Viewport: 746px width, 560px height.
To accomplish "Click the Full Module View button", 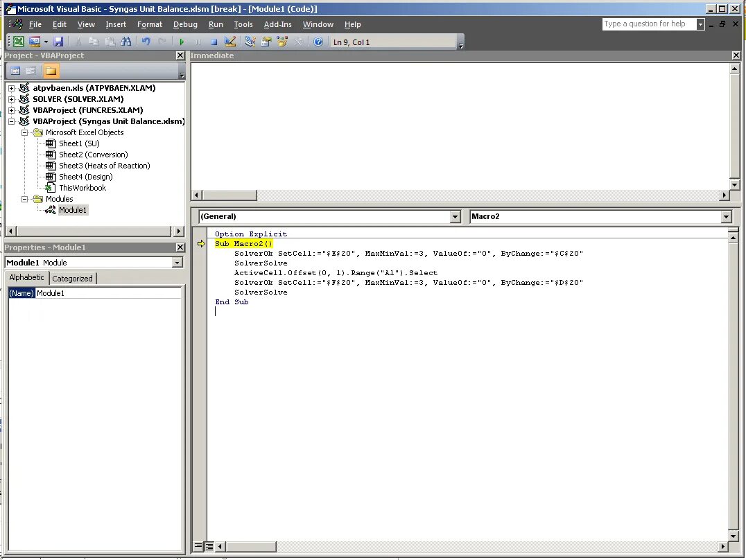I will tap(209, 546).
